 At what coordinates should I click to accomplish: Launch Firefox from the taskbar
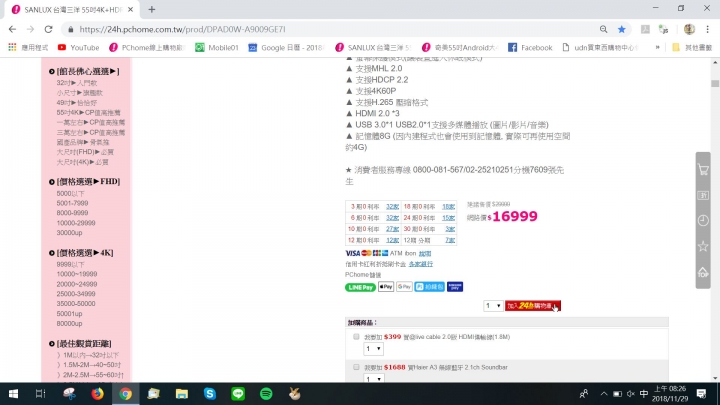tap(97, 394)
